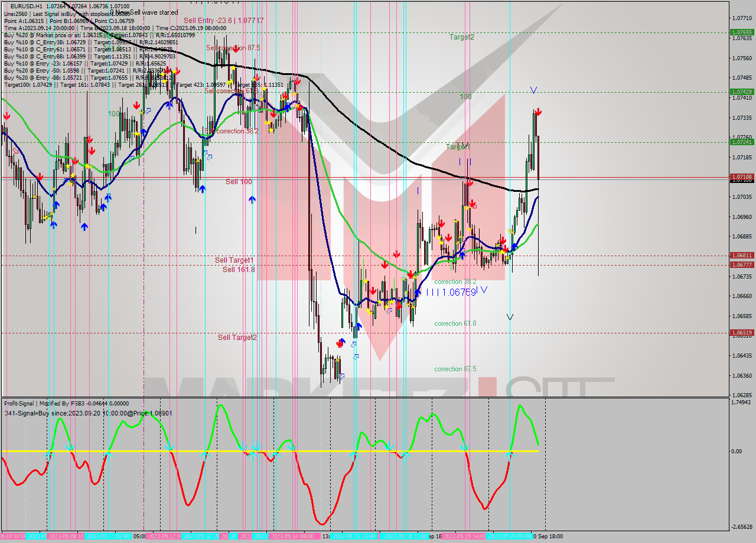
Task: Select the green 'correction 38.2' label
Action: (455, 282)
